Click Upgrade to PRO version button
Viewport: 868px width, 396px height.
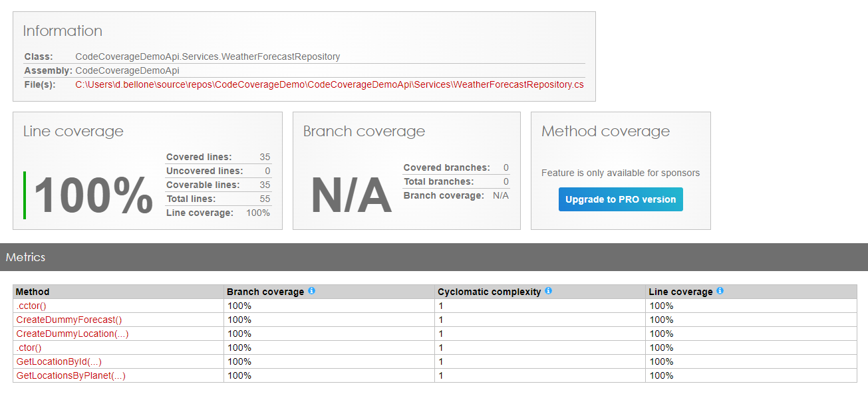coord(621,199)
